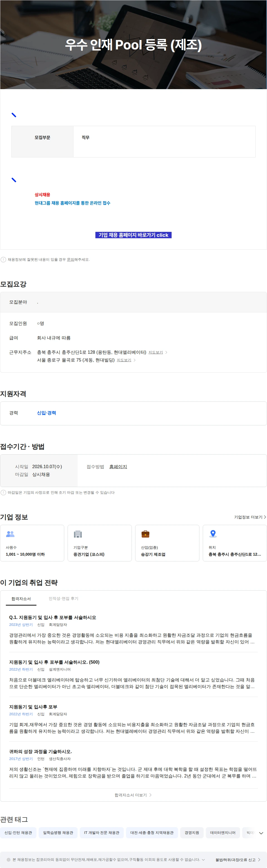This screenshot has width=267, height=868.
Task: Click the 2023년 상반기 period label
Action: [21, 625]
